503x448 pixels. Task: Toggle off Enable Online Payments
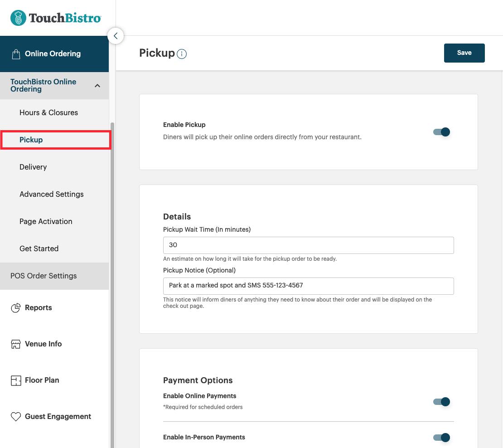(440, 402)
